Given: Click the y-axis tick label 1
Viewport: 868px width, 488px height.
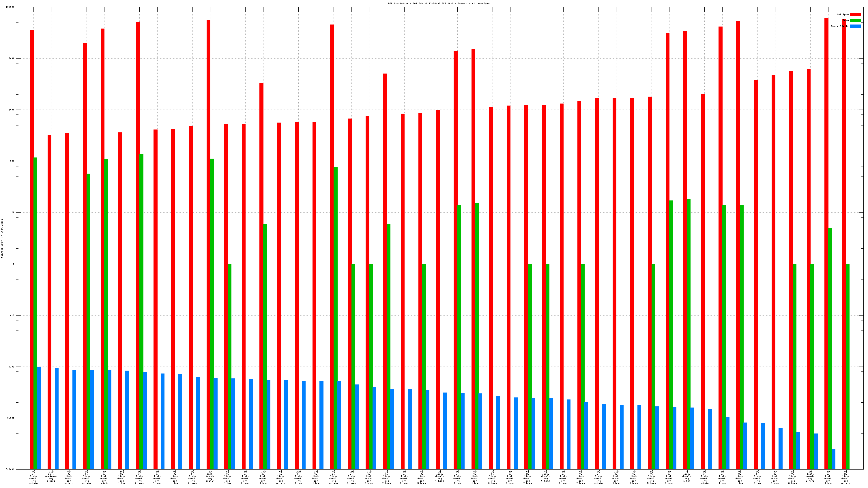Looking at the screenshot, I should tap(14, 264).
